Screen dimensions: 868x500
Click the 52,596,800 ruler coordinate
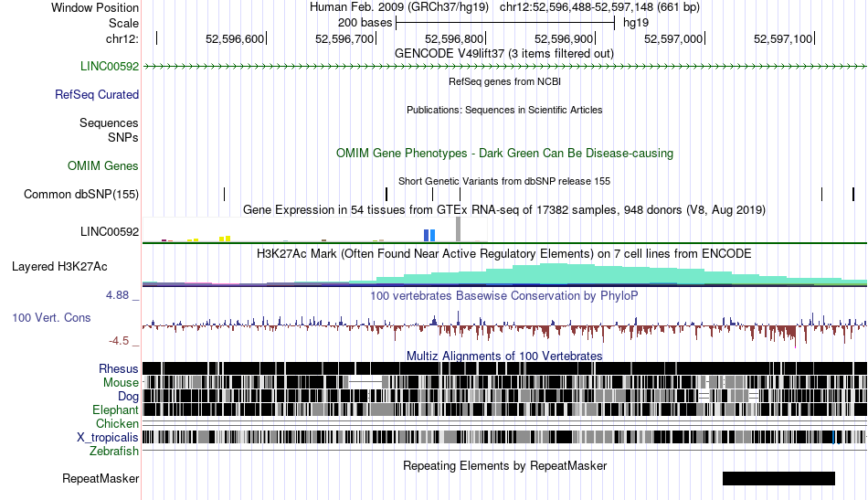coord(454,38)
